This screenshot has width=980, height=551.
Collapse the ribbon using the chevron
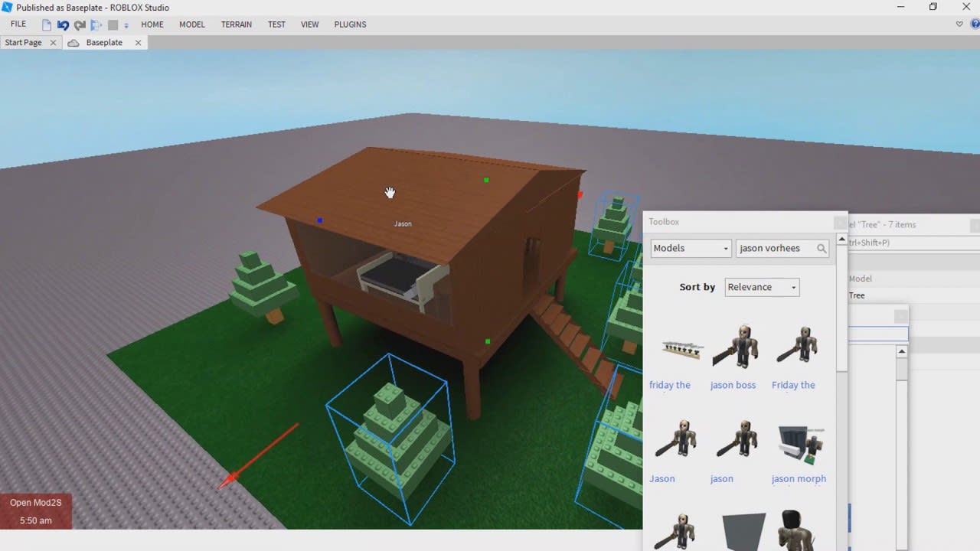[959, 24]
